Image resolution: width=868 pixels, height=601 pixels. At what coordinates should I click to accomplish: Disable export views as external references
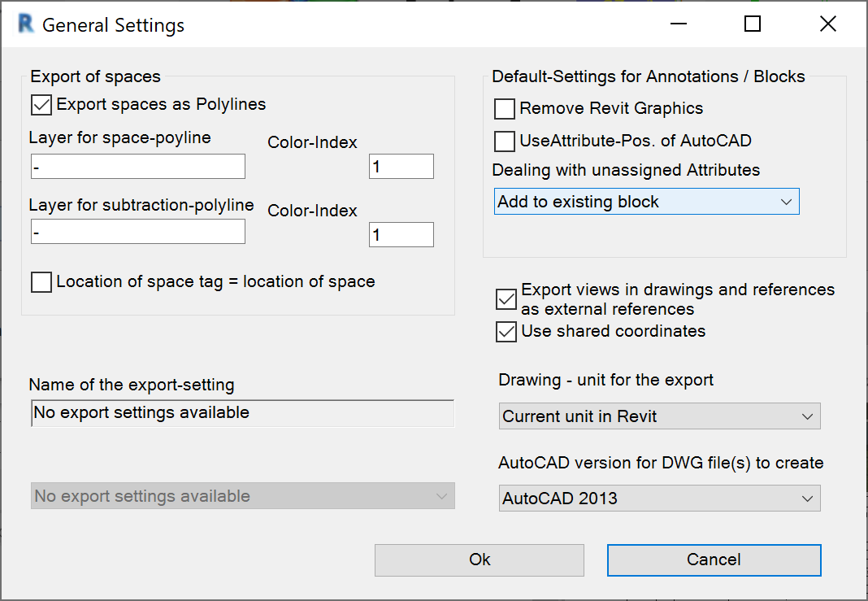click(x=506, y=299)
